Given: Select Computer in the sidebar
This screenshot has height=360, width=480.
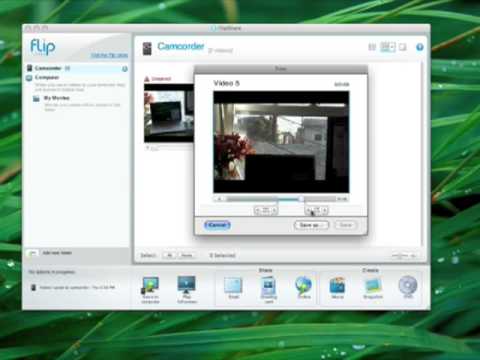Looking at the screenshot, I should [x=47, y=77].
